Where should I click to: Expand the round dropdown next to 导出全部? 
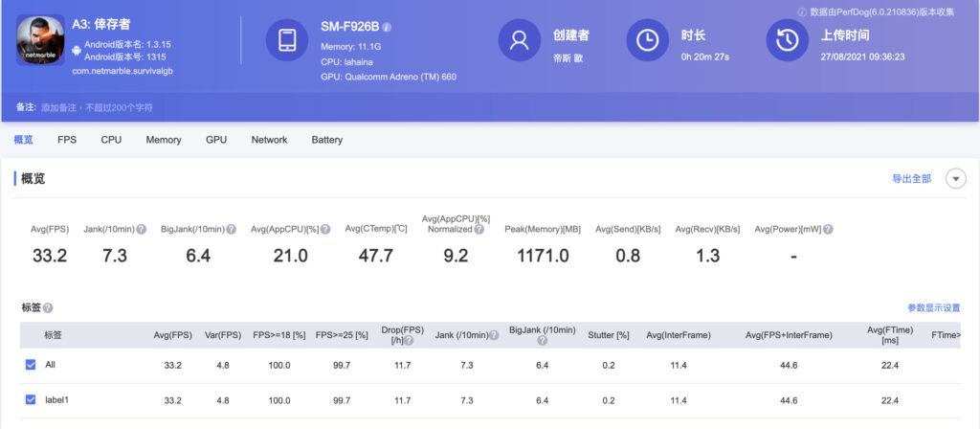[956, 179]
